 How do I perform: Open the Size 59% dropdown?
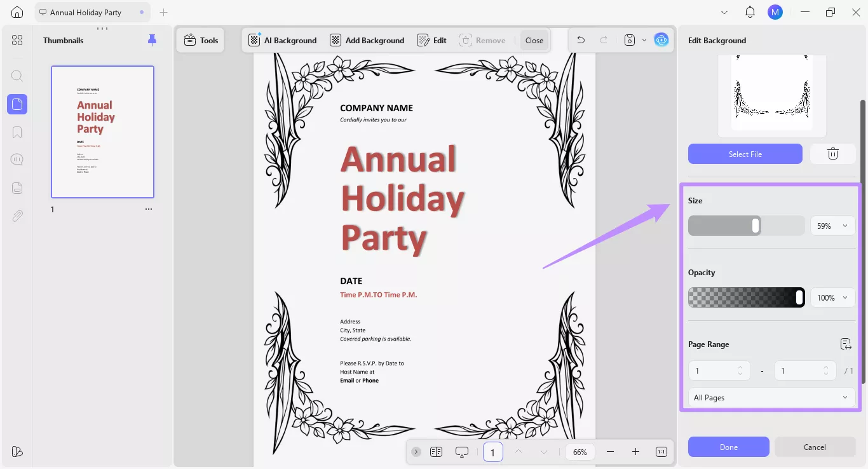[832, 226]
